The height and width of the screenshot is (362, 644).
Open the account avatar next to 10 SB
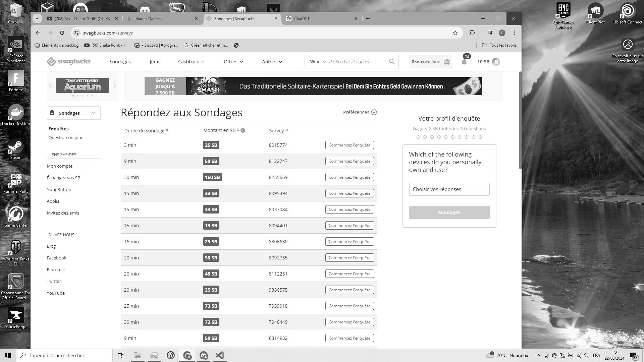[496, 62]
